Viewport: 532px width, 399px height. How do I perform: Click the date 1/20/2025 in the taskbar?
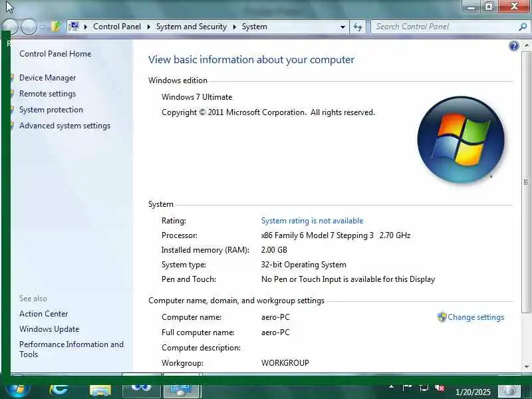click(x=473, y=392)
